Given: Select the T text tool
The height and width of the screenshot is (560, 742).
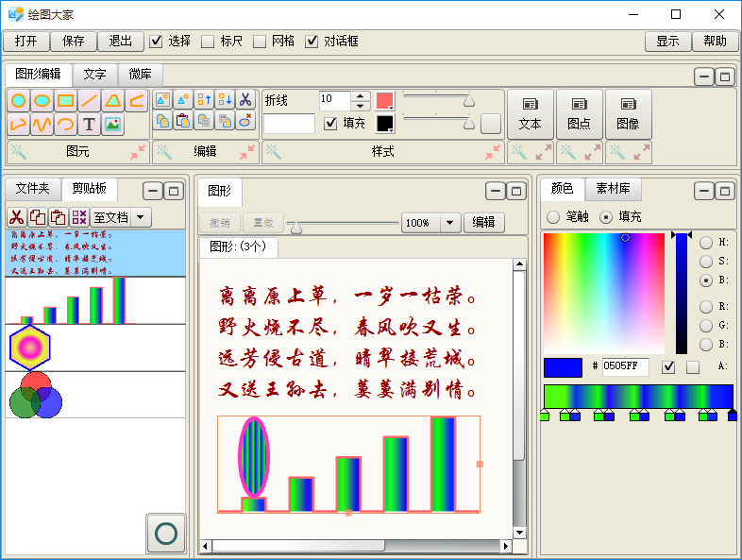Looking at the screenshot, I should (x=89, y=125).
